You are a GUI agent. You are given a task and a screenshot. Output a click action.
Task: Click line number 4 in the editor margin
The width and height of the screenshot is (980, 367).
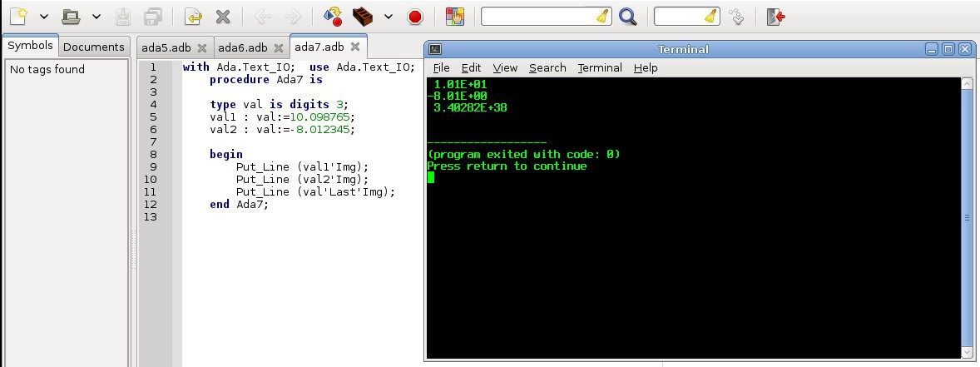pyautogui.click(x=153, y=104)
